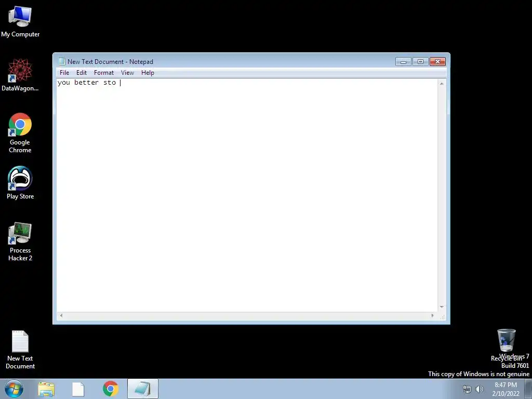Select the New Text Document desktop file
This screenshot has width=532, height=399.
tap(20, 350)
